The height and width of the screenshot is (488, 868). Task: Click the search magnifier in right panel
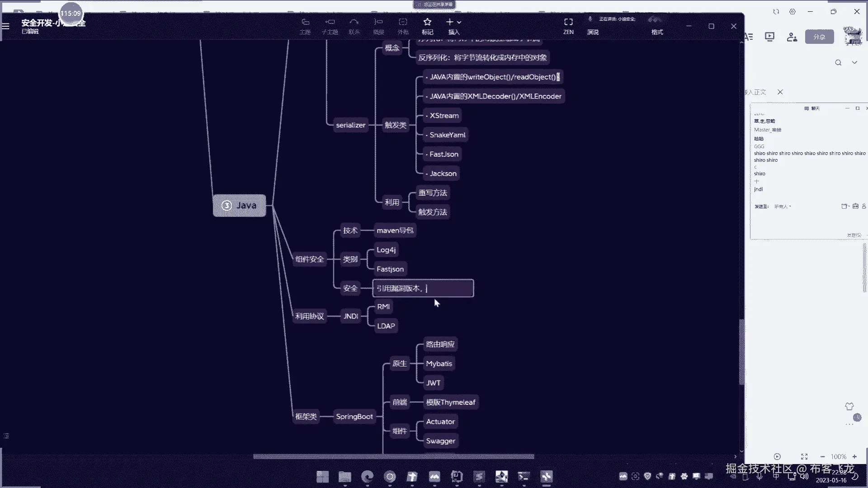[838, 63]
